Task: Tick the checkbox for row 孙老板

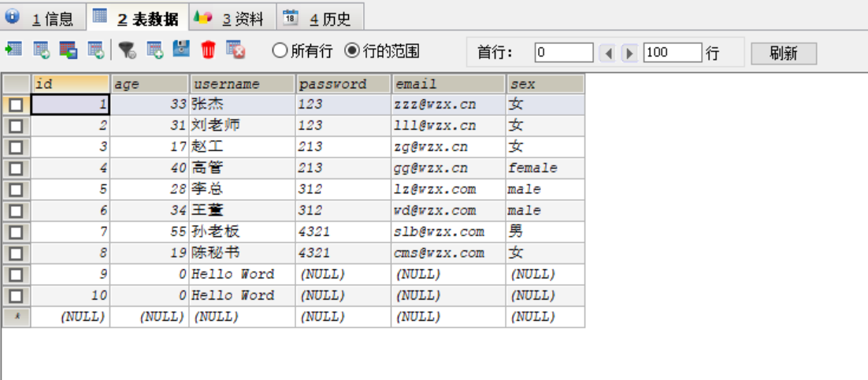Action: [x=16, y=232]
